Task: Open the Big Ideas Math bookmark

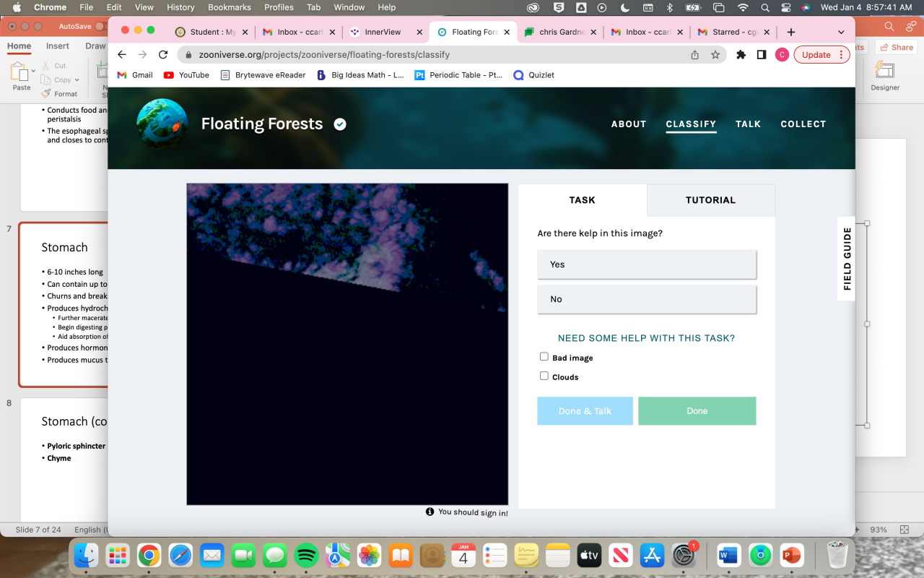Action: coord(360,75)
